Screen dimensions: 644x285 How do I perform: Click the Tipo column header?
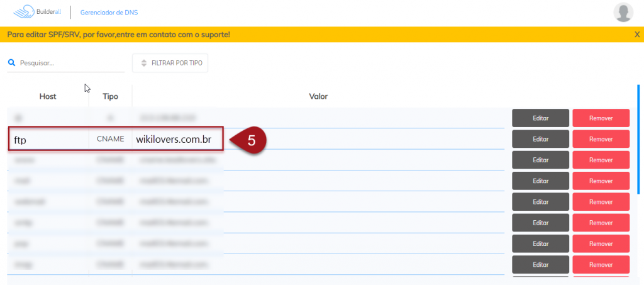[x=110, y=96]
